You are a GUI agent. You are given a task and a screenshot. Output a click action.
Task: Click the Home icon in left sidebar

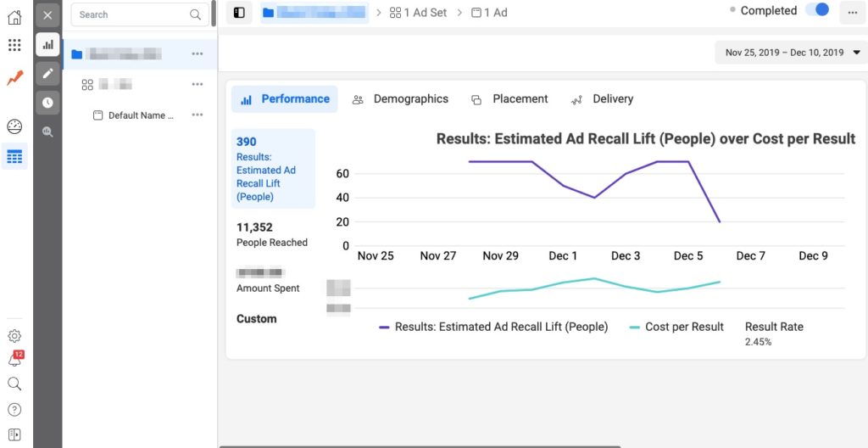[14, 16]
